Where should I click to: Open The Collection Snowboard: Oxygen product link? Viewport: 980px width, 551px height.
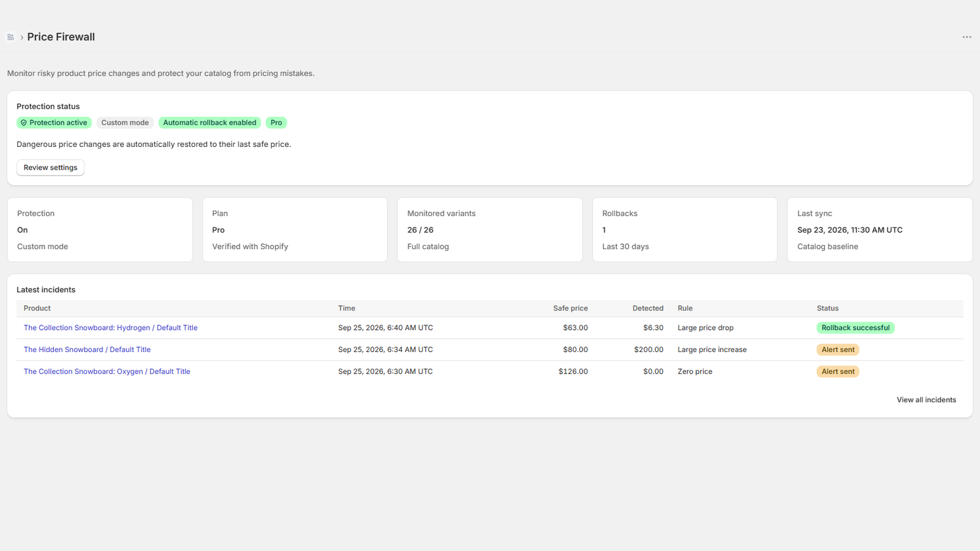tap(107, 372)
